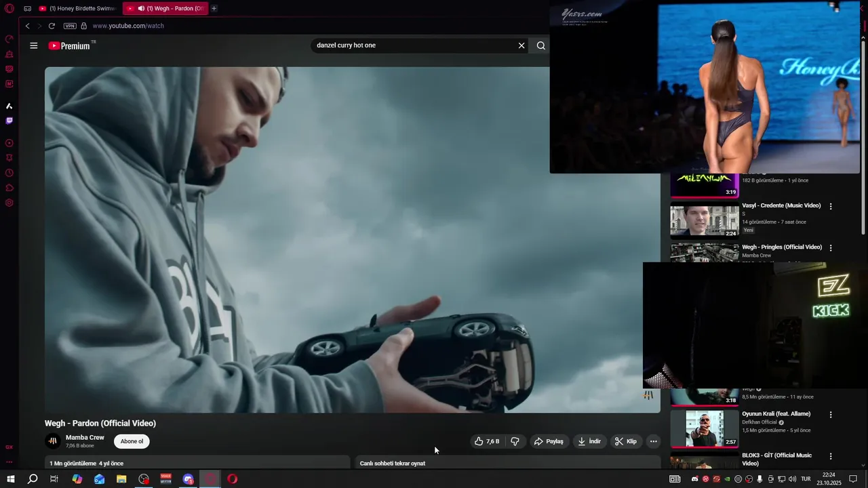Open Canlı sohbeti tekrar oynat panel
Image resolution: width=868 pixels, height=488 pixels.
click(x=507, y=463)
